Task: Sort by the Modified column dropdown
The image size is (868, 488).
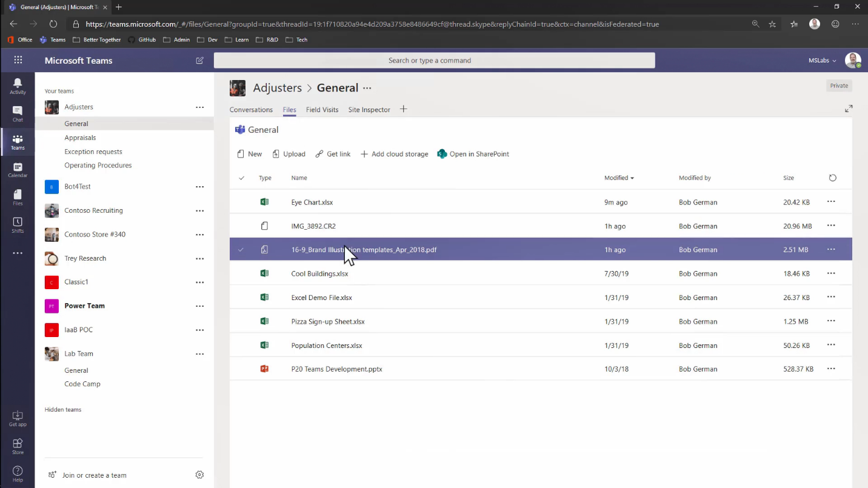Action: tap(619, 178)
